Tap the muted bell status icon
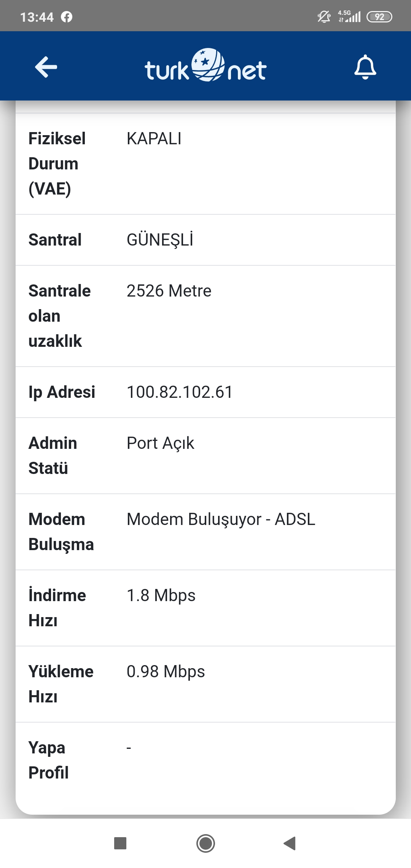 pos(324,17)
